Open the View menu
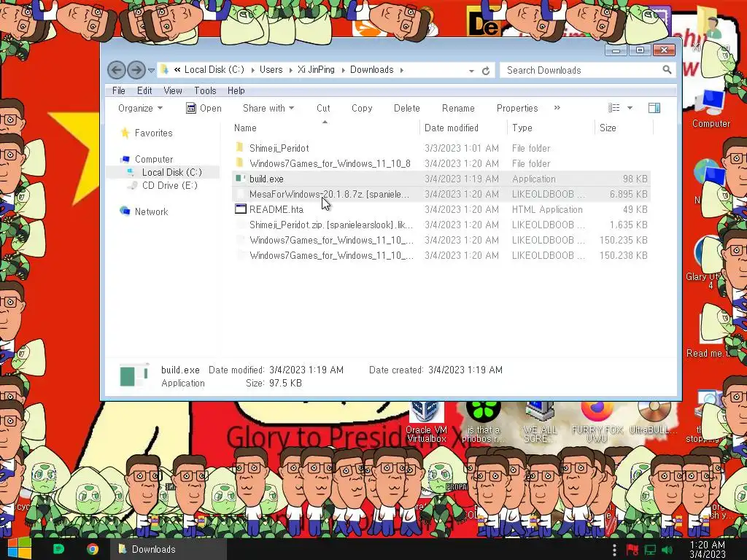The width and height of the screenshot is (747, 560). 172,90
